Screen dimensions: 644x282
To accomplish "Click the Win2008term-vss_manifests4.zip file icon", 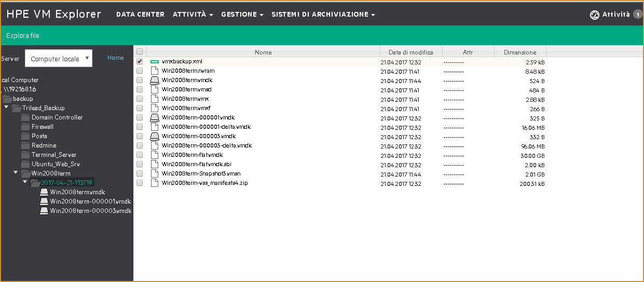I will pyautogui.click(x=154, y=183).
